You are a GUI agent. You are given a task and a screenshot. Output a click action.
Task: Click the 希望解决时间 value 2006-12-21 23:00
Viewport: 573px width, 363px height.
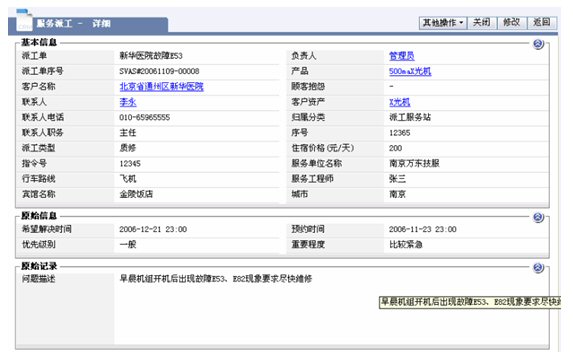(x=153, y=229)
